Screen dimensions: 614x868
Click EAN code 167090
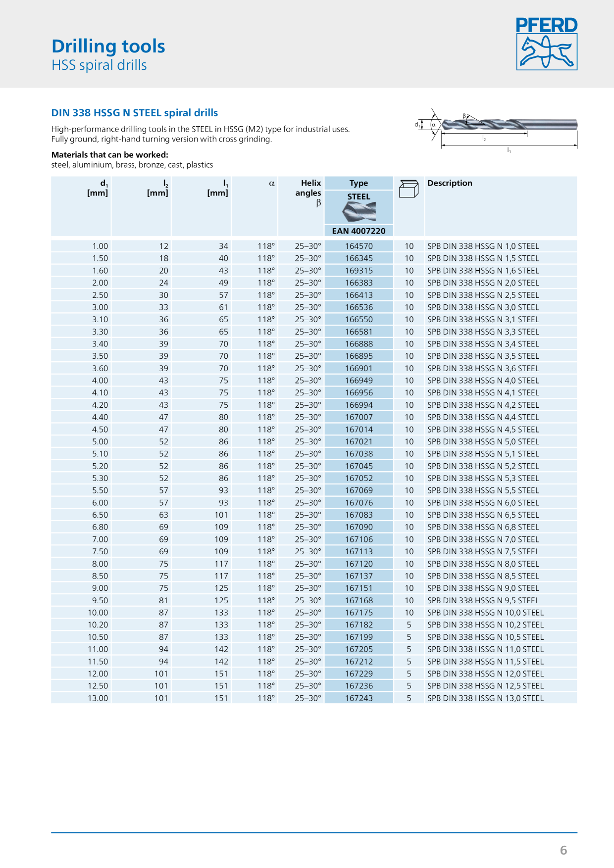click(359, 527)
